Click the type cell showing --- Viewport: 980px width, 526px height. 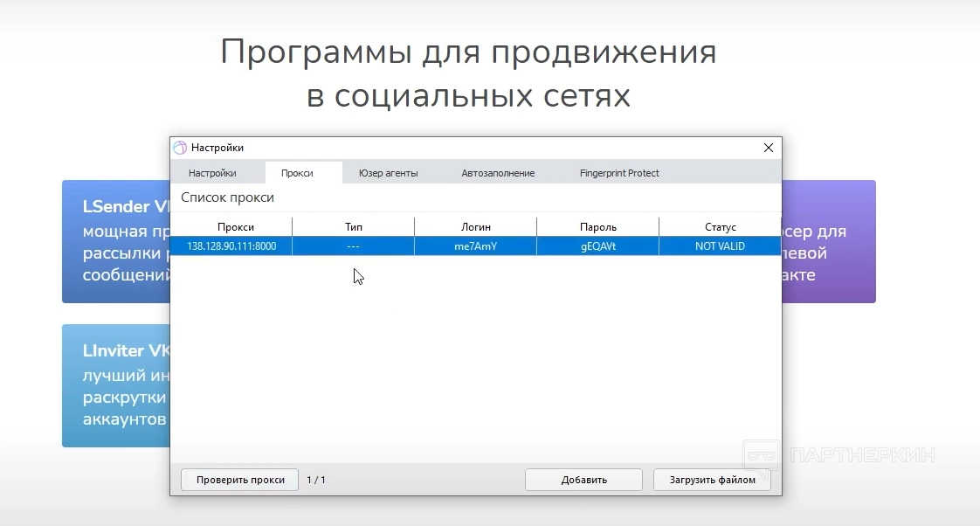(x=353, y=246)
